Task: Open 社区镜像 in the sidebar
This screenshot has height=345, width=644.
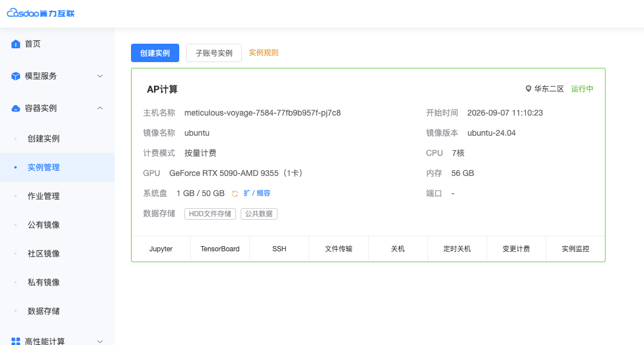Action: coord(44,254)
